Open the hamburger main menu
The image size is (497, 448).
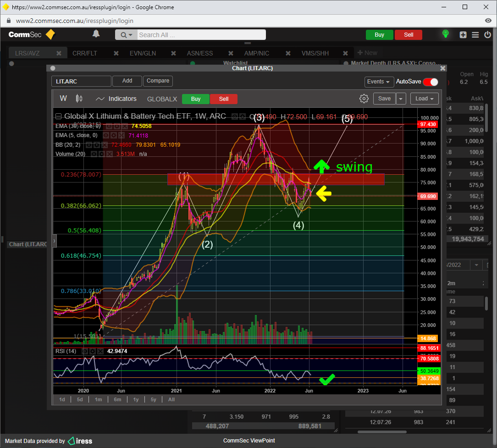[475, 35]
